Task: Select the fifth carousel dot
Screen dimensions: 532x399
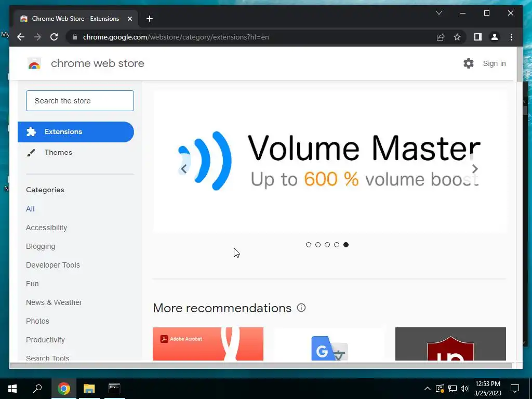Action: 345,245
